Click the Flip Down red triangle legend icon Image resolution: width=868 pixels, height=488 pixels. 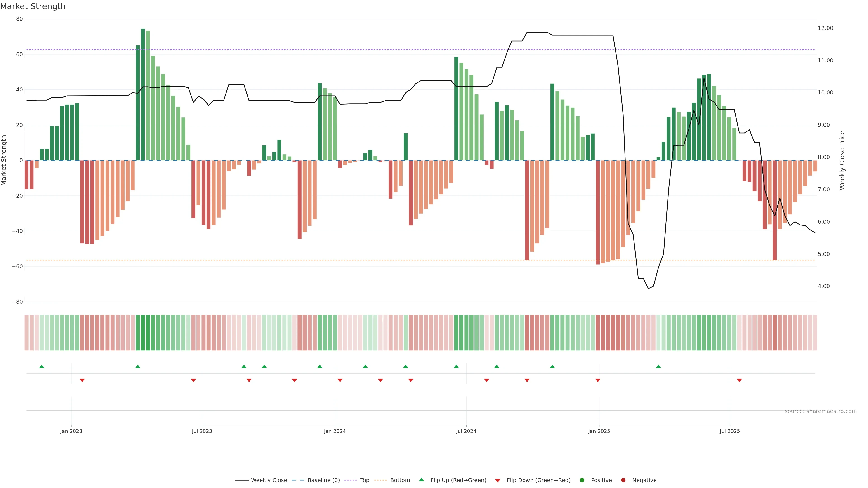tap(498, 481)
